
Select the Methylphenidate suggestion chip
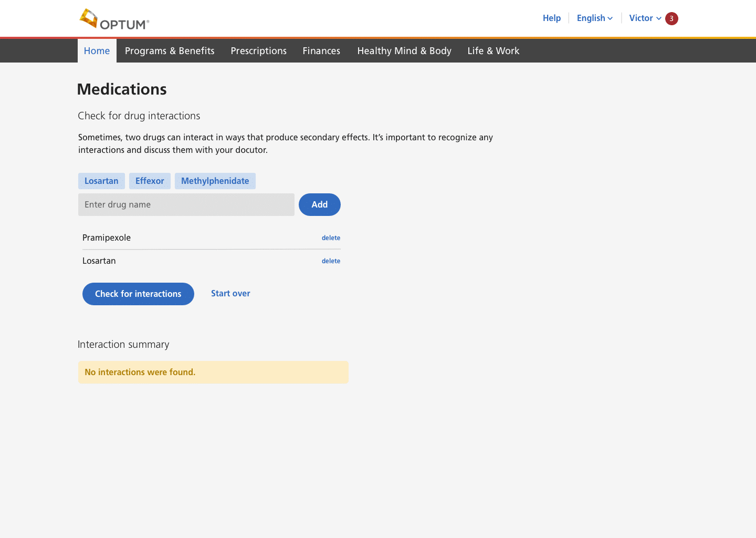215,181
